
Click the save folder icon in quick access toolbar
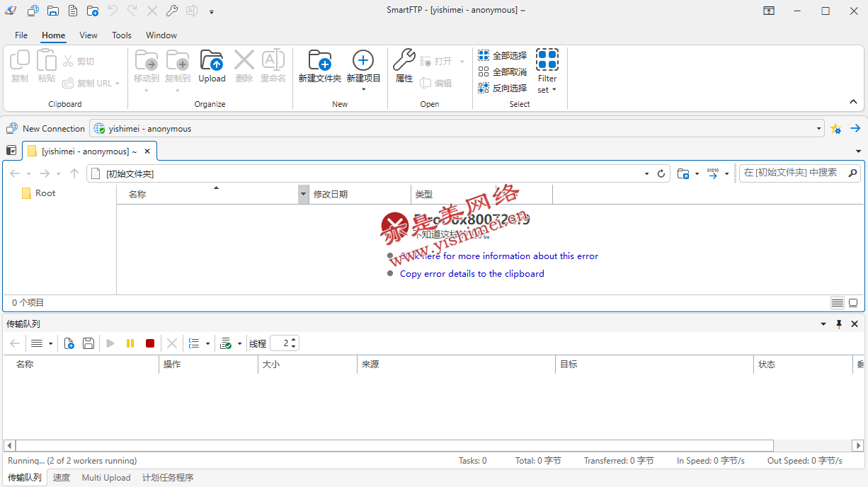53,11
